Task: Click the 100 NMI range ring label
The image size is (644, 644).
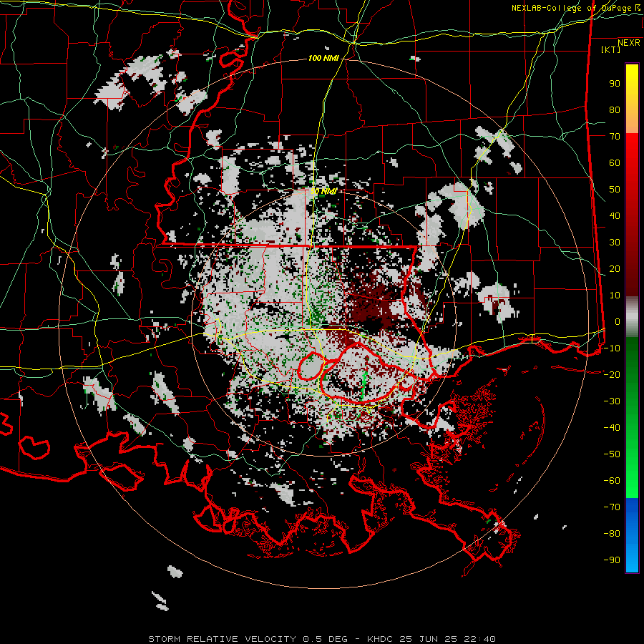Action: (x=323, y=59)
